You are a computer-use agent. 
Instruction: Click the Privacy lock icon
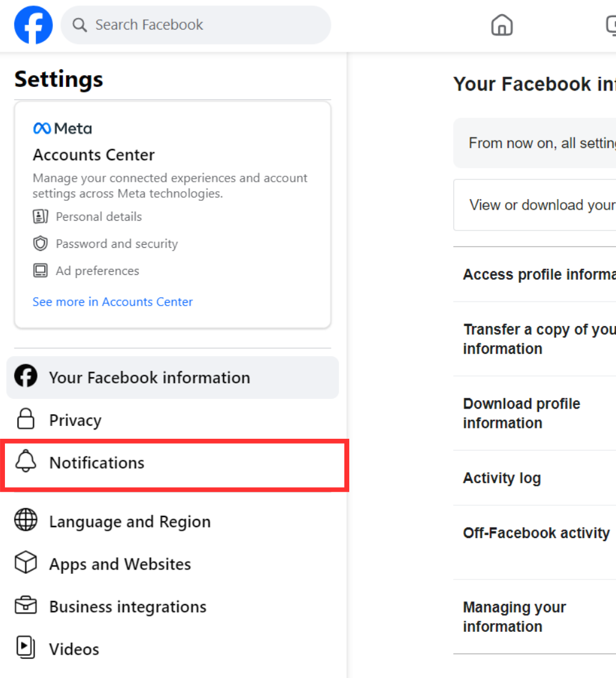pos(26,420)
